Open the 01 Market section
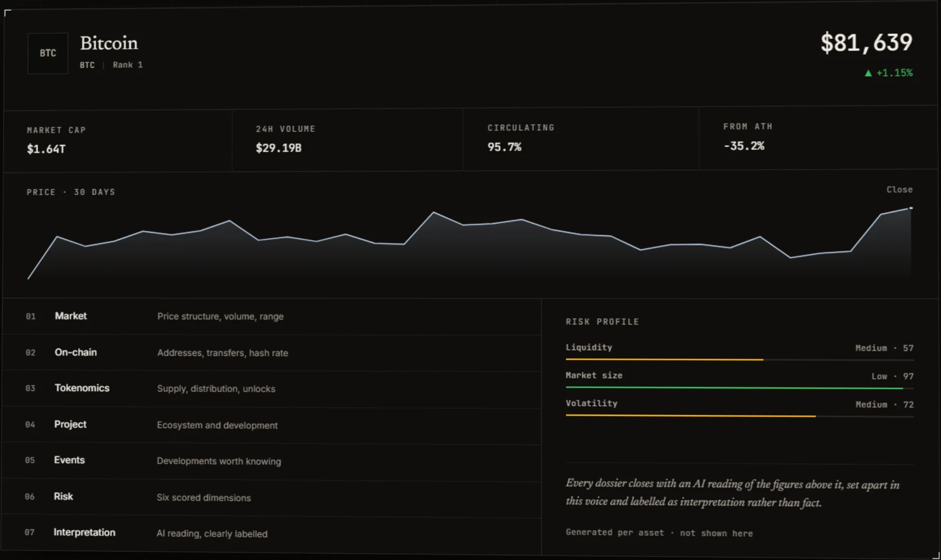Viewport: 941px width, 560px height. [272, 317]
